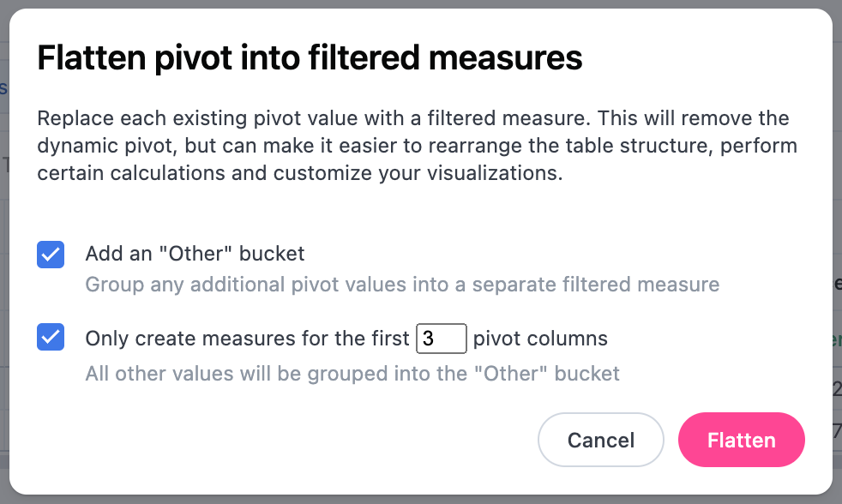
Task: Click the "pivot columns" text after the number field
Action: pos(540,339)
